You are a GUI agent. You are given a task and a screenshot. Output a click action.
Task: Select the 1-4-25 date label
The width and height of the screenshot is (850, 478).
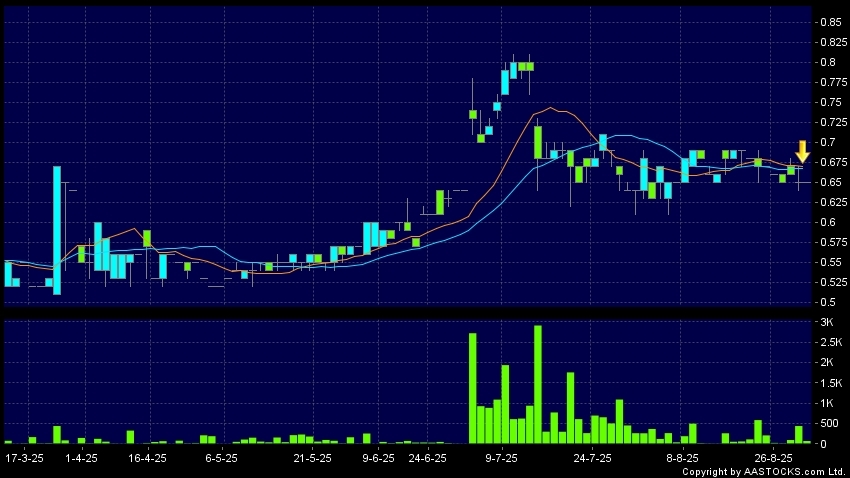pos(81,458)
